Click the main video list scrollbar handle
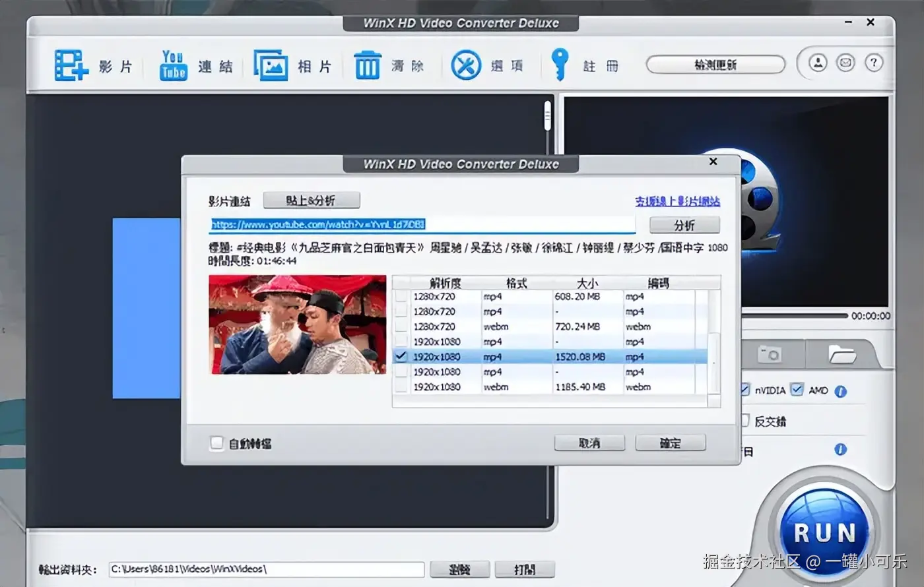924x587 pixels. 547,115
